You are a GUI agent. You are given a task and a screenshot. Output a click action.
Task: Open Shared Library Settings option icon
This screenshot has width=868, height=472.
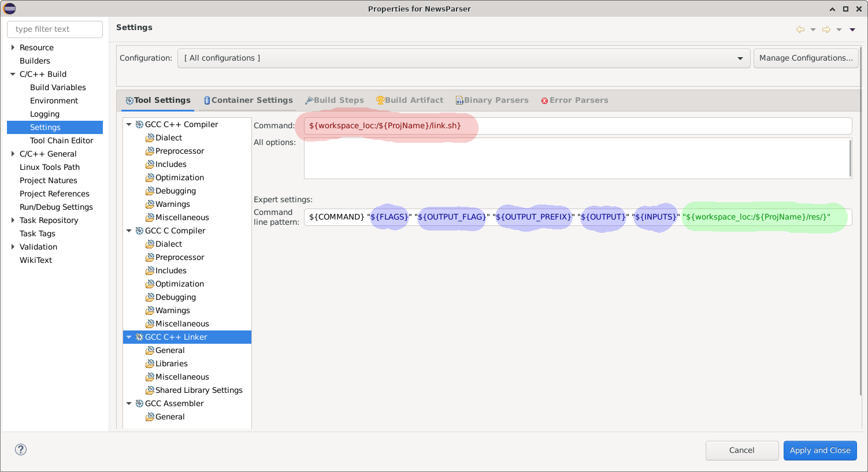150,390
